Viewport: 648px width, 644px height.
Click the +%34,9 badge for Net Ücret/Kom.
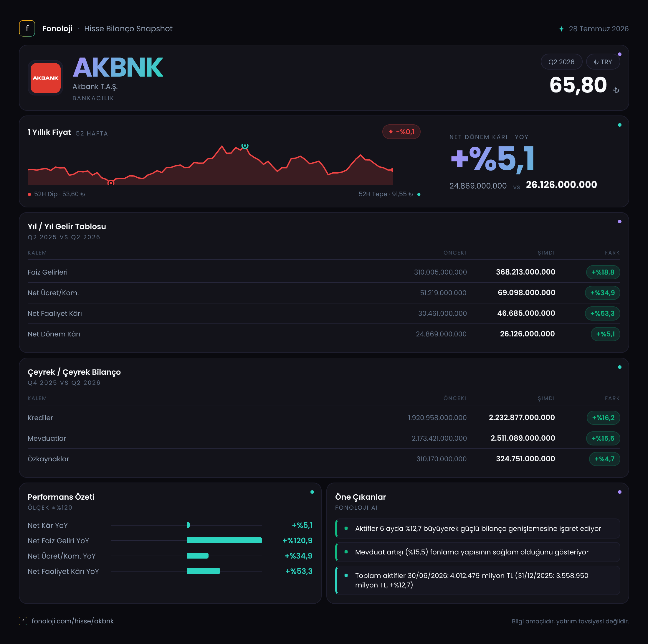pos(602,293)
